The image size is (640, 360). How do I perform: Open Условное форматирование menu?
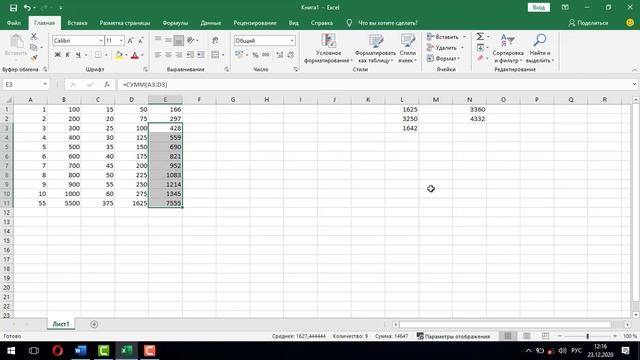328,49
